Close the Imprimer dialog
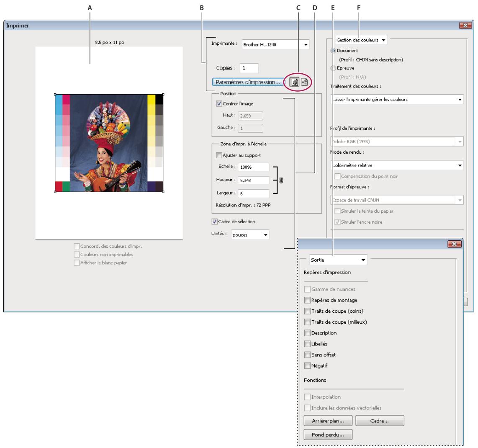The height and width of the screenshot is (448, 478). [x=465, y=25]
